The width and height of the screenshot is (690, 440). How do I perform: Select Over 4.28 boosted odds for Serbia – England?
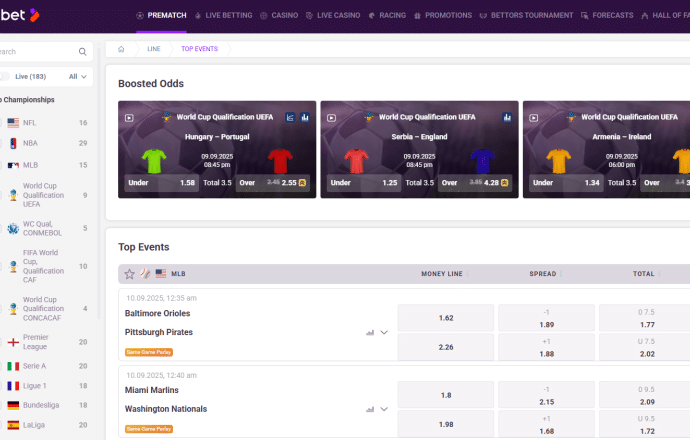point(476,183)
